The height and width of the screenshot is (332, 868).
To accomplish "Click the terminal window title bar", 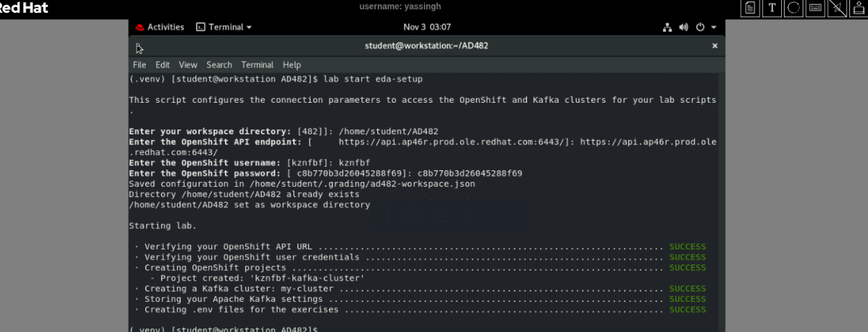I will 427,46.
